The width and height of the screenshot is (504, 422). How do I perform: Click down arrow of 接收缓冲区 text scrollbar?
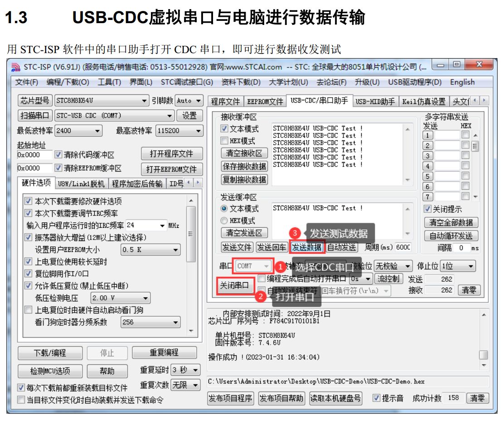tap(407, 180)
